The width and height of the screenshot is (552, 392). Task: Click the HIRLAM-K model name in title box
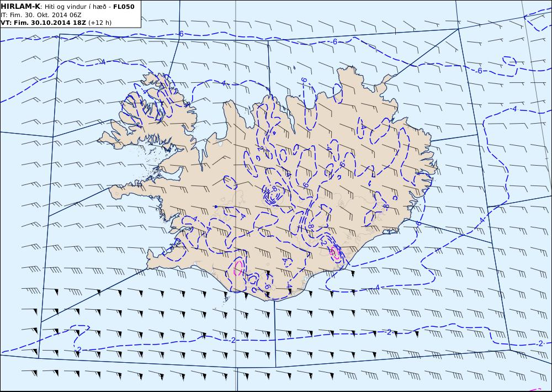pos(20,7)
